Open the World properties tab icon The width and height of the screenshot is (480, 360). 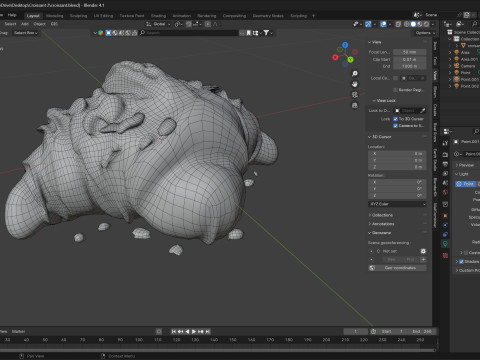[x=445, y=192]
